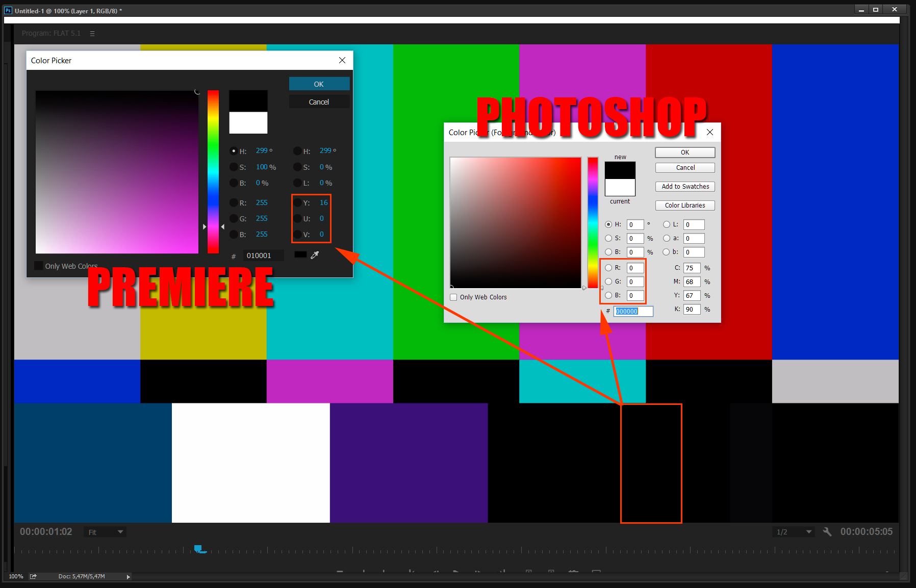Click the K field showing 90
This screenshot has height=588, width=916.
coord(692,309)
